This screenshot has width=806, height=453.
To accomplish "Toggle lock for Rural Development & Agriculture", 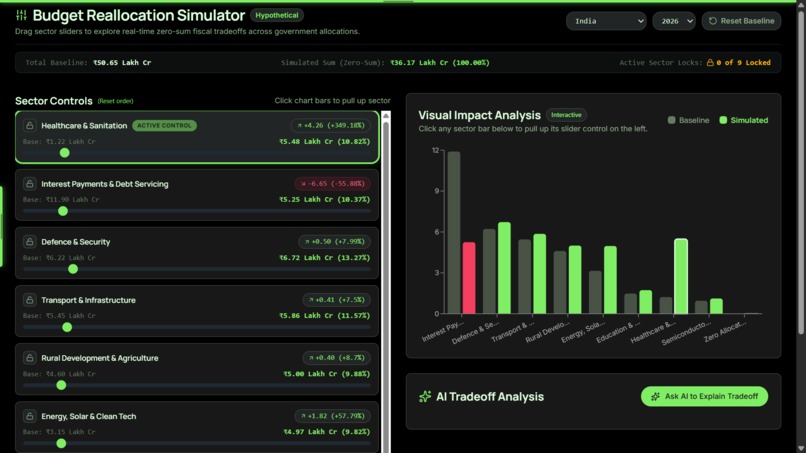I will [29, 358].
